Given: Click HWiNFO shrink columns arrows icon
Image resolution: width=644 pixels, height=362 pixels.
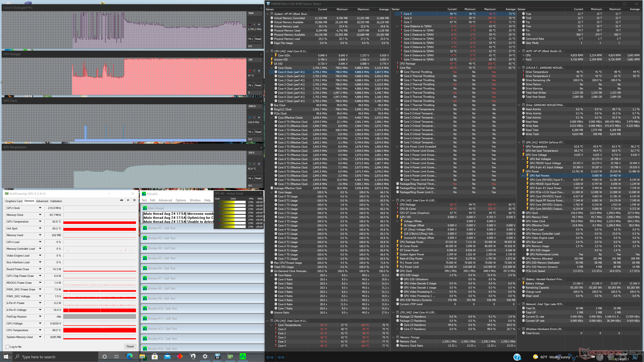Looking at the screenshot, I should pyautogui.click(x=281, y=357).
